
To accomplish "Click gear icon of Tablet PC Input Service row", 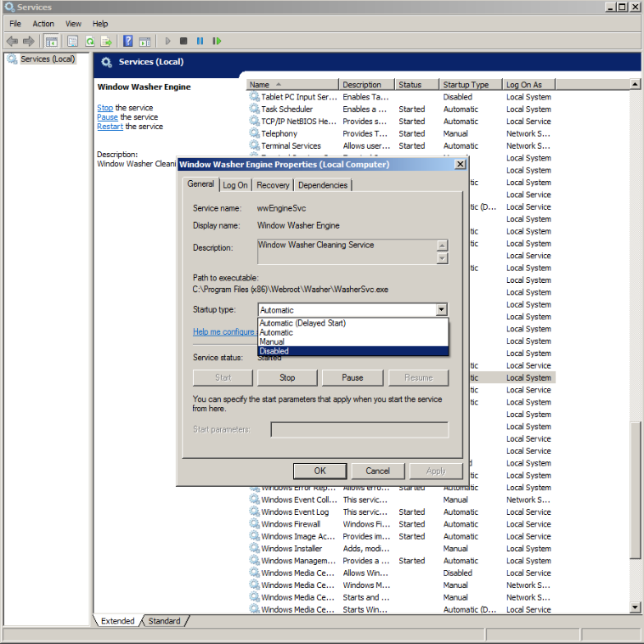I will [x=254, y=97].
